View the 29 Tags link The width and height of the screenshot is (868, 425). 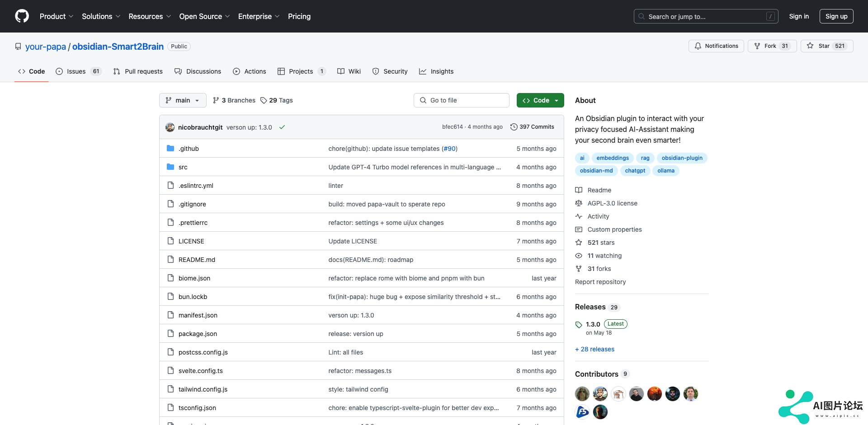point(277,100)
